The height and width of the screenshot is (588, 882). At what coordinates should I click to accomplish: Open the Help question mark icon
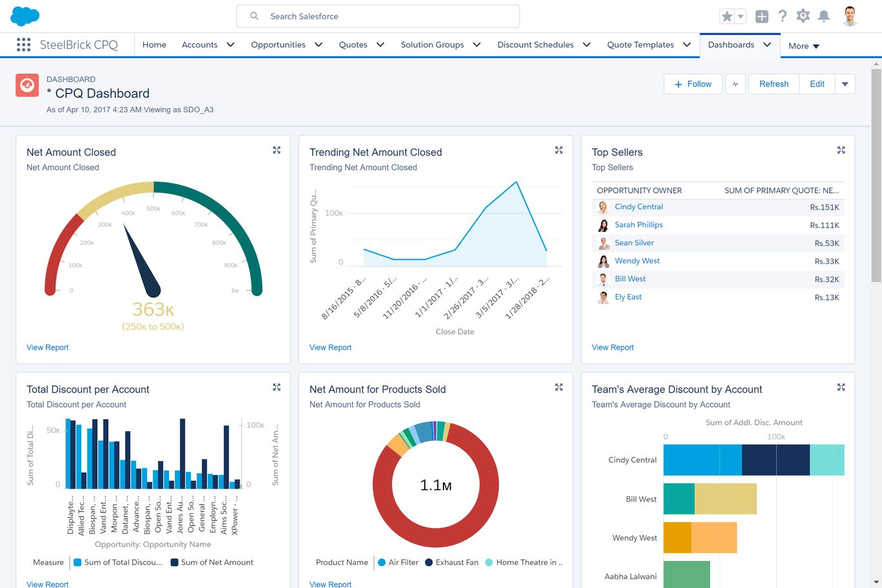pyautogui.click(x=782, y=16)
